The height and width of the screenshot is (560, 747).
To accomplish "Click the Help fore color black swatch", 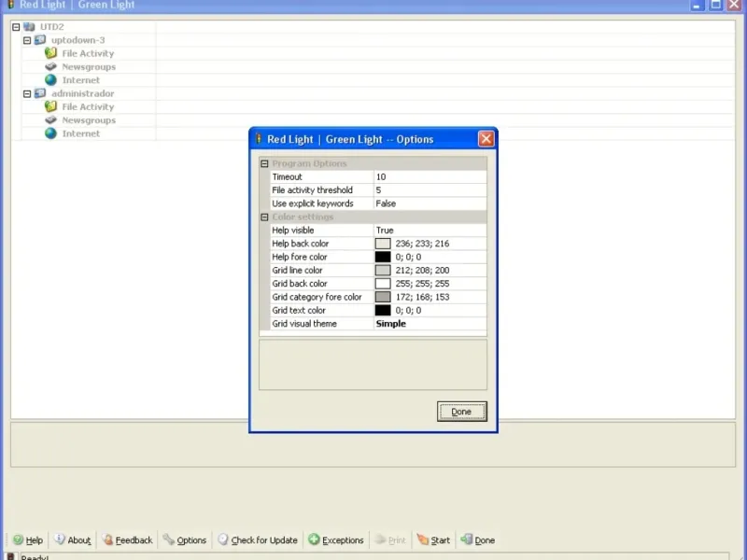I will 383,257.
